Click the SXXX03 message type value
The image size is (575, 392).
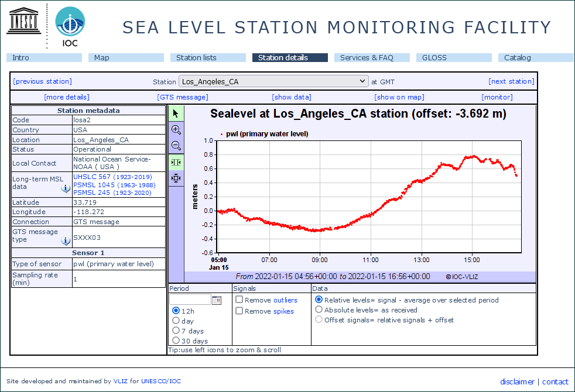[87, 238]
